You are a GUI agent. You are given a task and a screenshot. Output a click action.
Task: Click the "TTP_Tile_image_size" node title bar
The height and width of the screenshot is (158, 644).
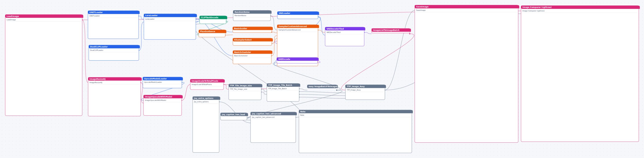(245, 86)
